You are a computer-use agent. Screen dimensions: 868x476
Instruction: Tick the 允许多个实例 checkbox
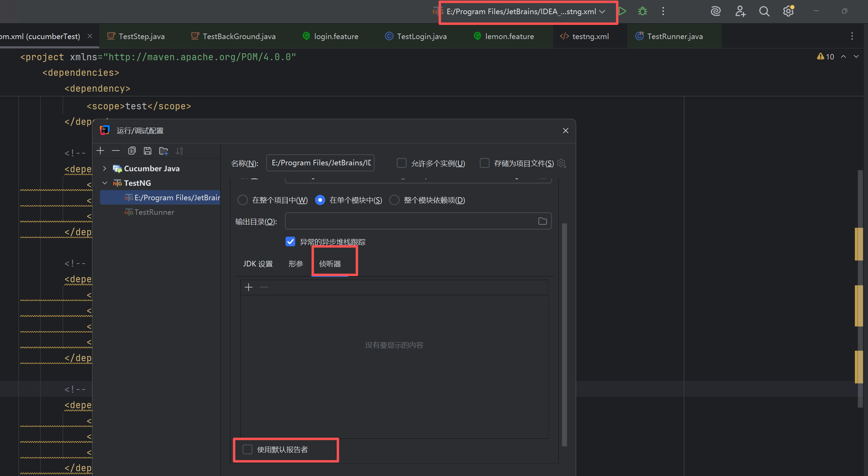[401, 163]
